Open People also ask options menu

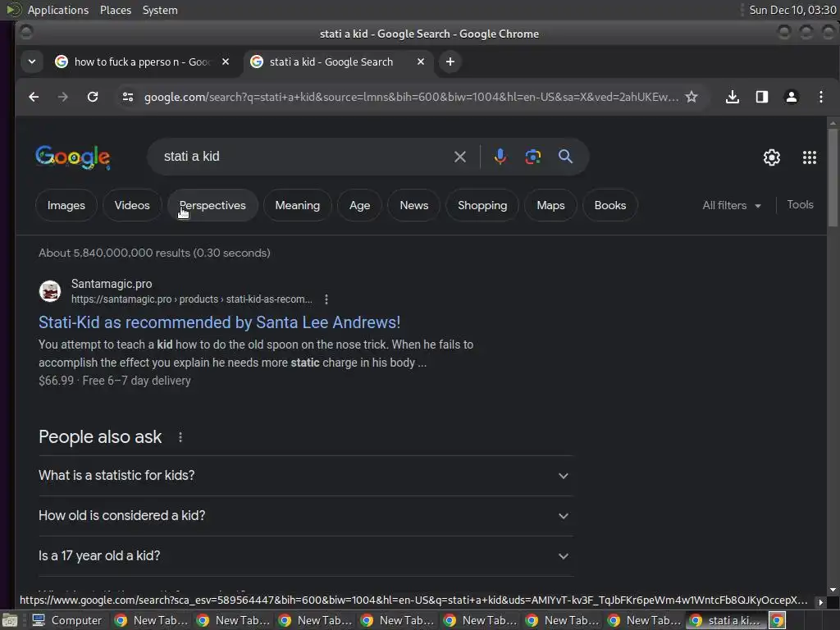point(180,437)
